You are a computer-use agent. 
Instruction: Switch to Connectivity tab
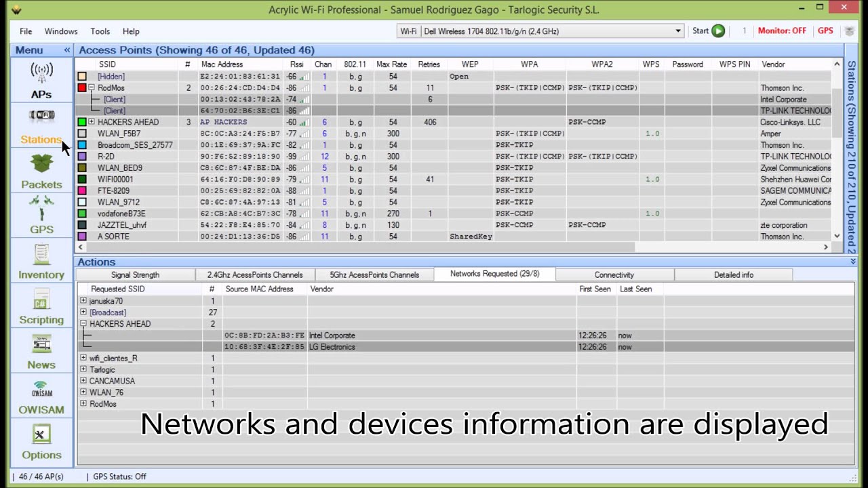coord(614,274)
